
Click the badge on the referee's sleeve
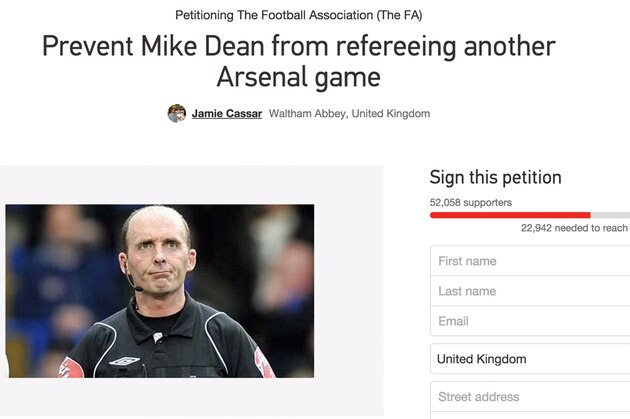click(263, 362)
